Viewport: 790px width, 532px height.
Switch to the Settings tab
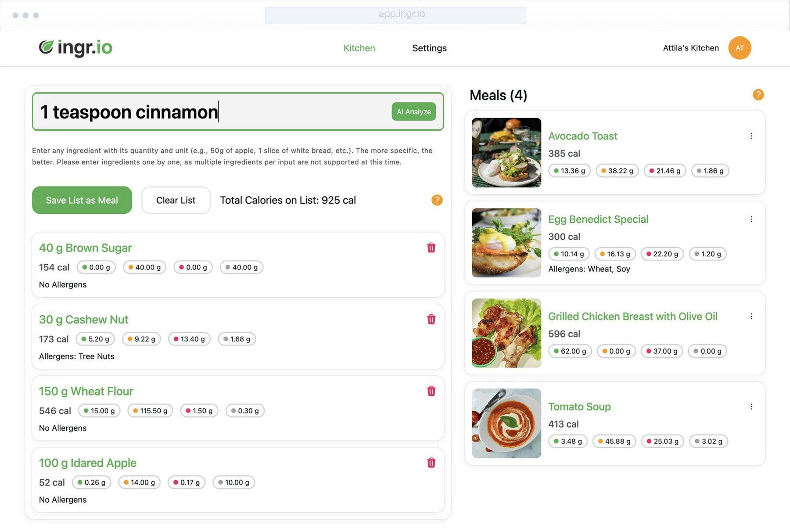point(429,48)
